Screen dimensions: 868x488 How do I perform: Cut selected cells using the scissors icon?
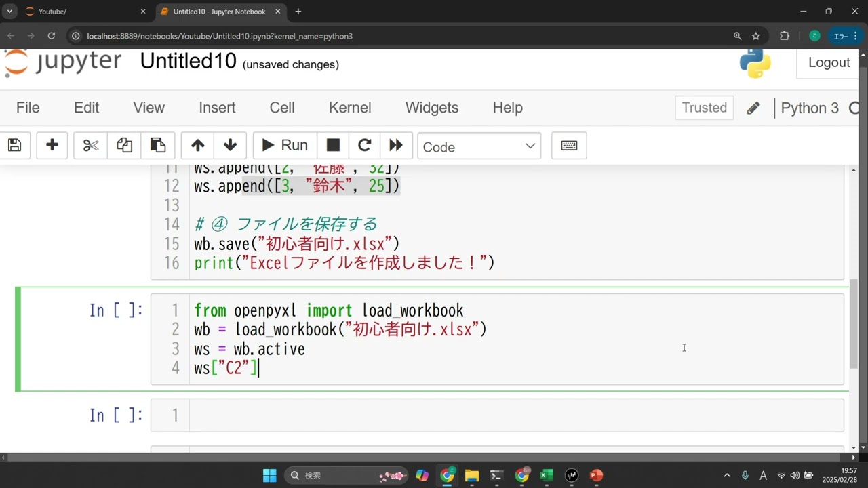click(x=91, y=146)
